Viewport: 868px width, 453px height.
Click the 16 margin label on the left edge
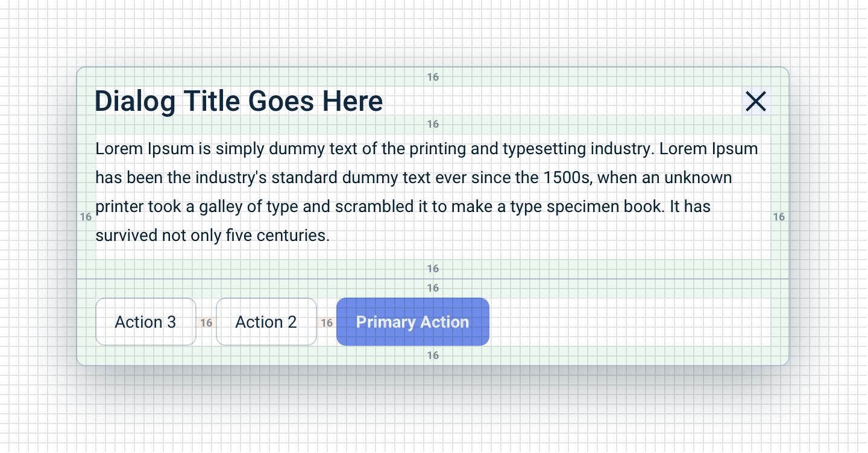coord(86,216)
